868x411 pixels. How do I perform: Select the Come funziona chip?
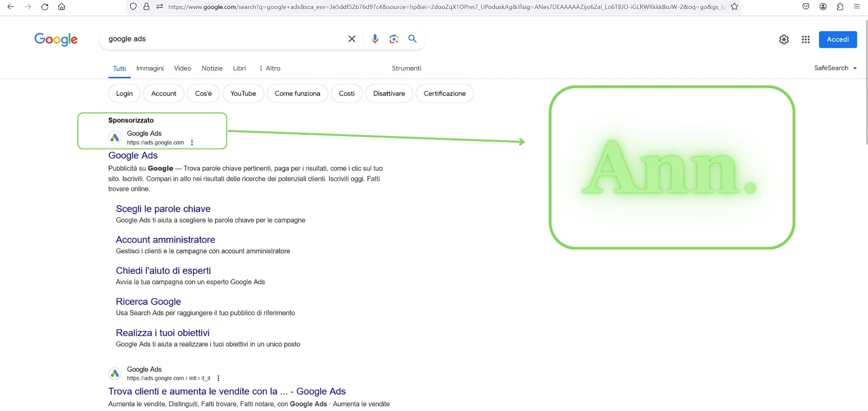297,94
